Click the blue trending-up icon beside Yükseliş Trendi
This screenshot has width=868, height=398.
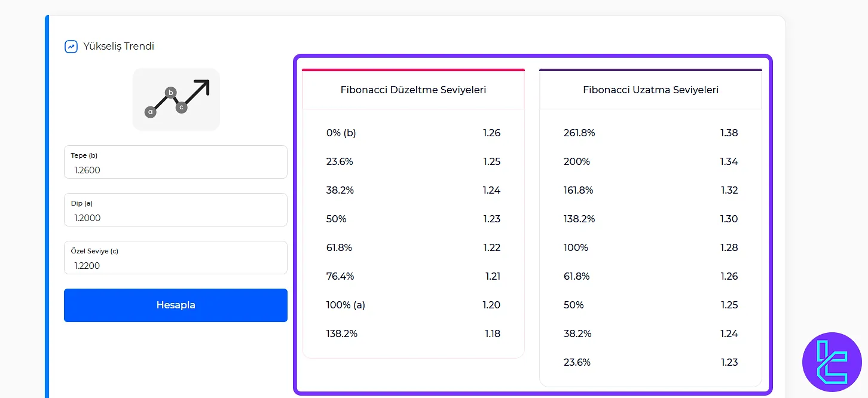[71, 46]
